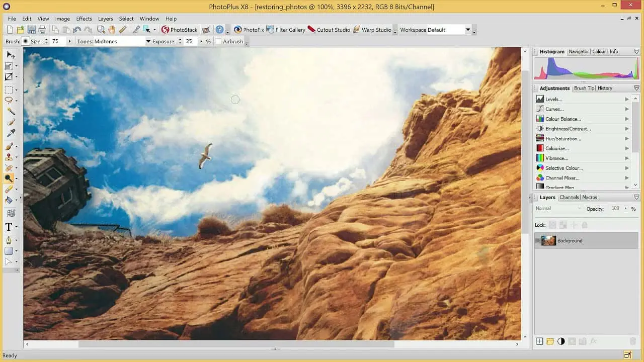Toggle visibility of the Background layer
Screen dimensions: 644x362
click(x=538, y=241)
